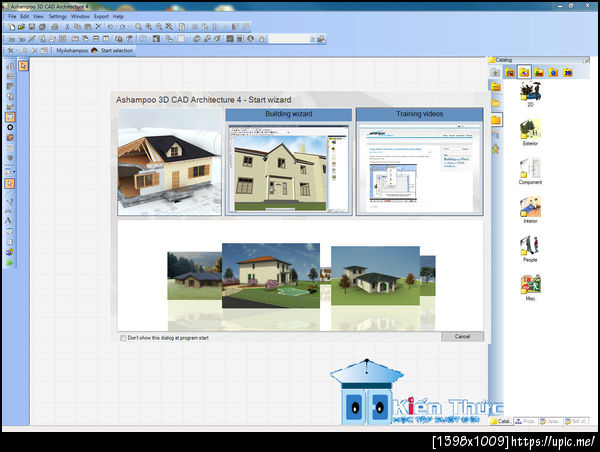Click the first magnifier zoom icon
Screen dimensions: 600x452
click(139, 27)
